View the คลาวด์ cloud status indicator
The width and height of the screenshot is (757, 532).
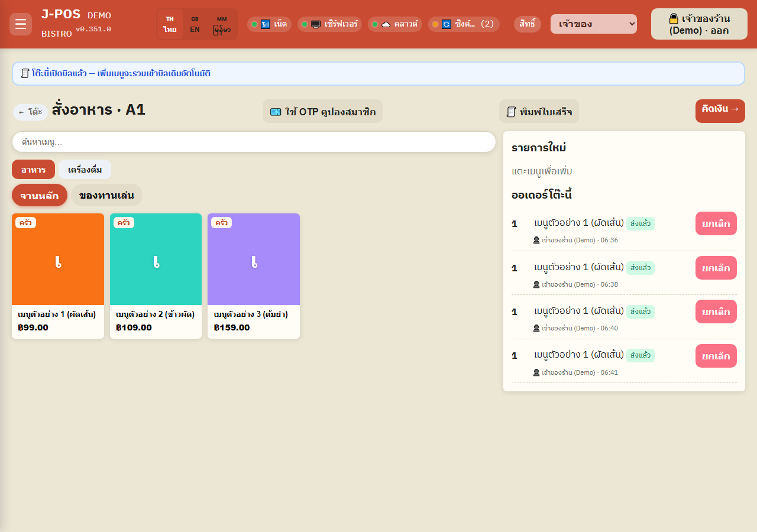point(395,24)
